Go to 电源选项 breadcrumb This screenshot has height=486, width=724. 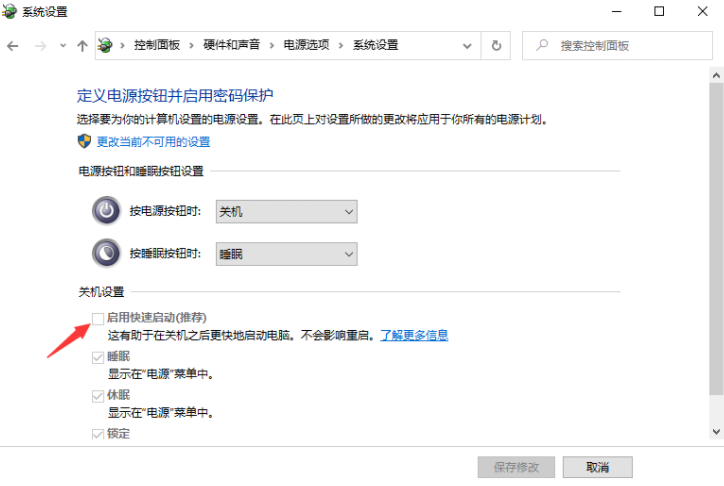click(x=305, y=45)
